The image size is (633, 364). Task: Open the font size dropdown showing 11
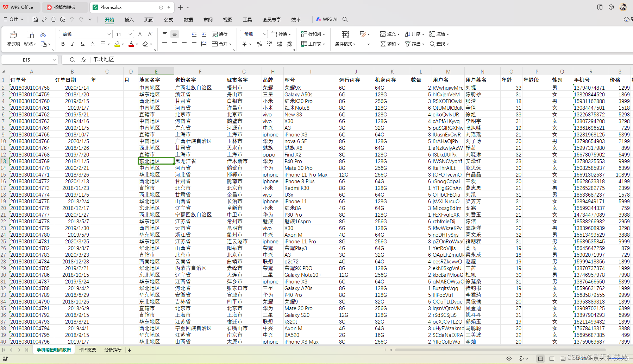(130, 34)
